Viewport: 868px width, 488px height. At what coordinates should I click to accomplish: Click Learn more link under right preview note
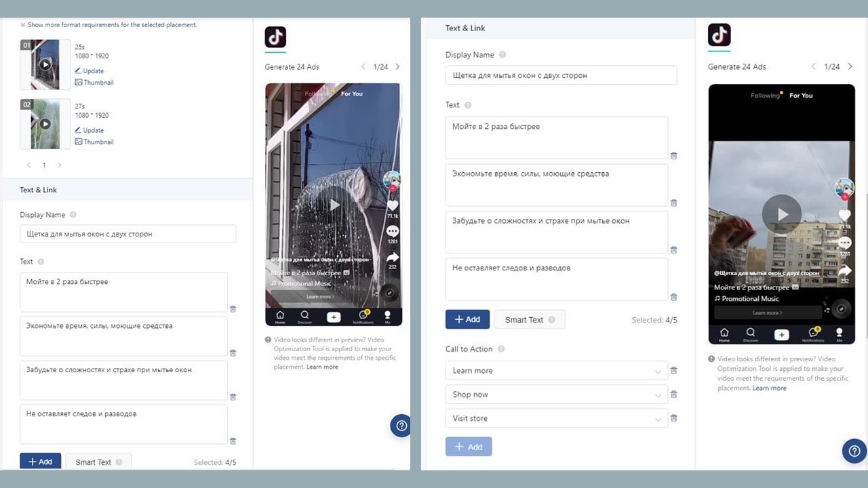click(770, 388)
